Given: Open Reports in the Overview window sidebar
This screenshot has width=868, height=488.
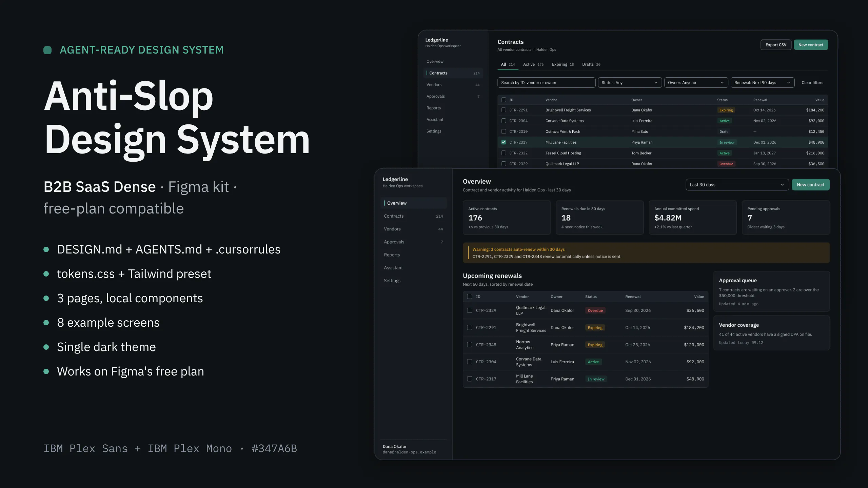Looking at the screenshot, I should [413, 255].
